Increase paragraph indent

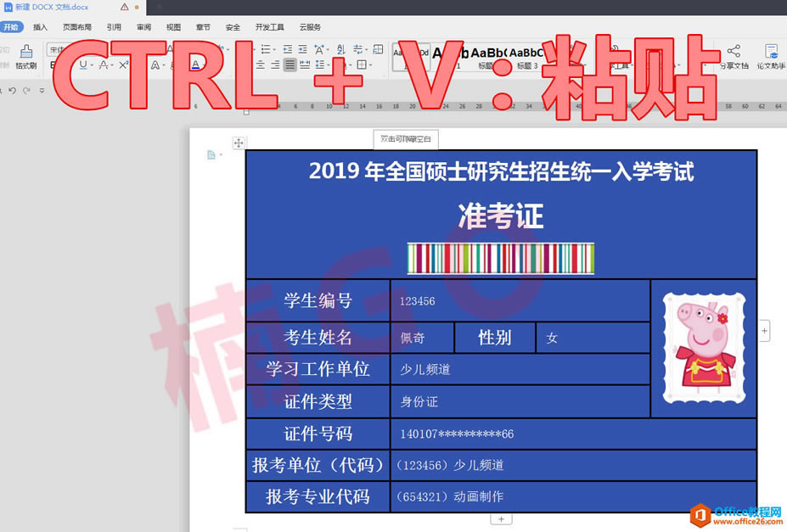point(302,48)
